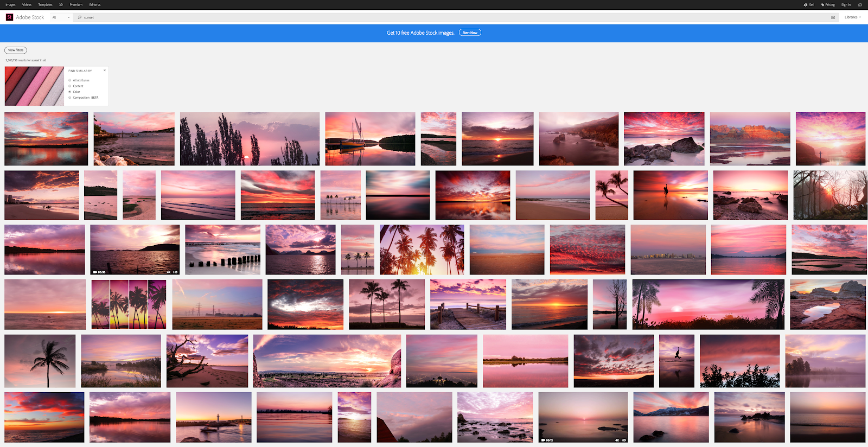
Task: Open the Templates menu item
Action: pyautogui.click(x=45, y=4)
